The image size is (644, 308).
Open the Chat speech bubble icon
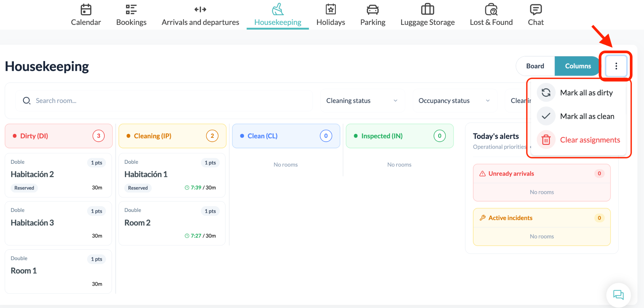[x=536, y=10]
